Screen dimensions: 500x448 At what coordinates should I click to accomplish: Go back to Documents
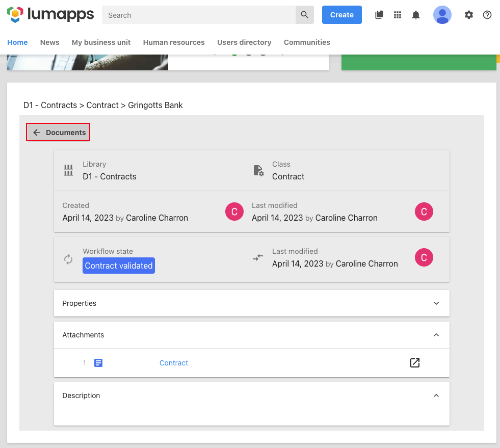(x=59, y=133)
